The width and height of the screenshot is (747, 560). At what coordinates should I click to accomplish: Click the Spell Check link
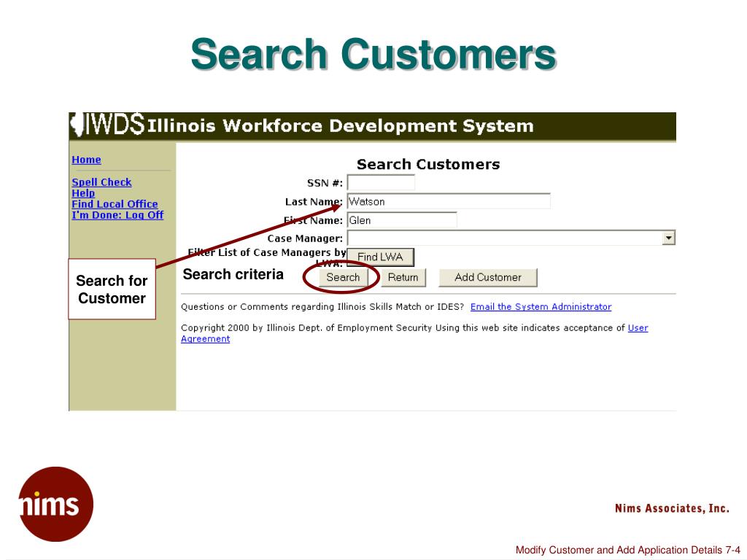click(101, 182)
